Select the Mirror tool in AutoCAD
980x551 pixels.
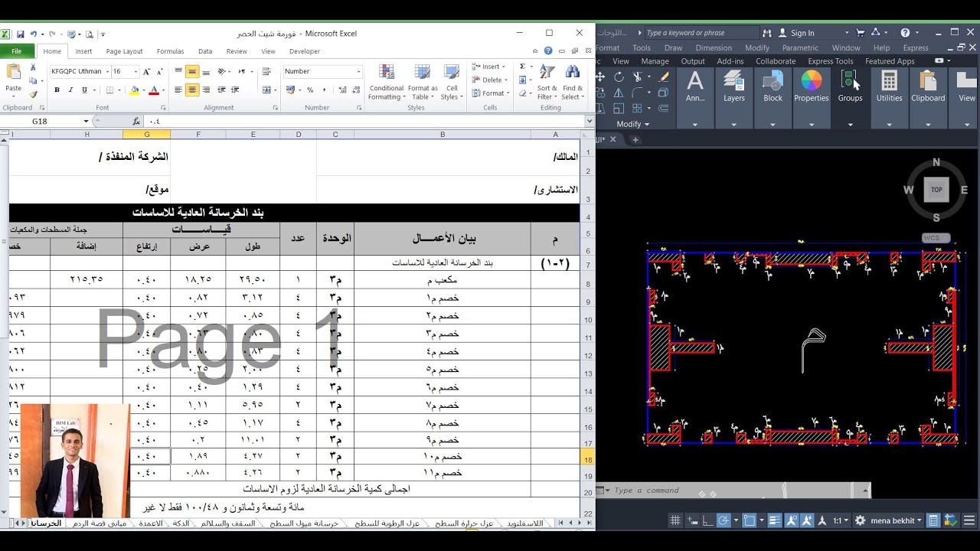click(x=619, y=93)
